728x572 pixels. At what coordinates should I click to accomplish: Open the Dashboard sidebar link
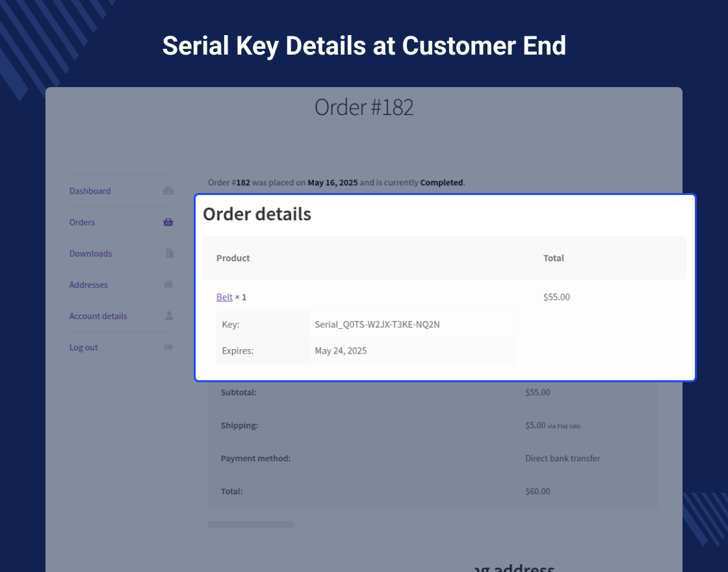point(90,191)
